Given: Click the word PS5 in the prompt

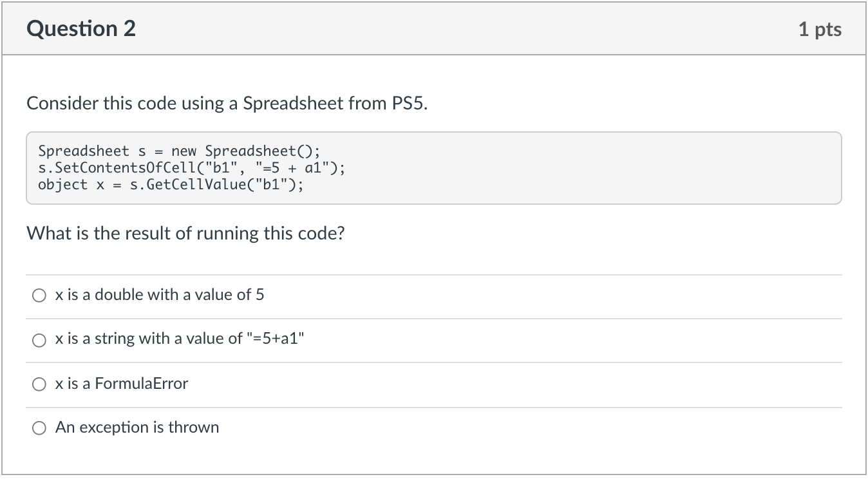Looking at the screenshot, I should click(x=410, y=104).
